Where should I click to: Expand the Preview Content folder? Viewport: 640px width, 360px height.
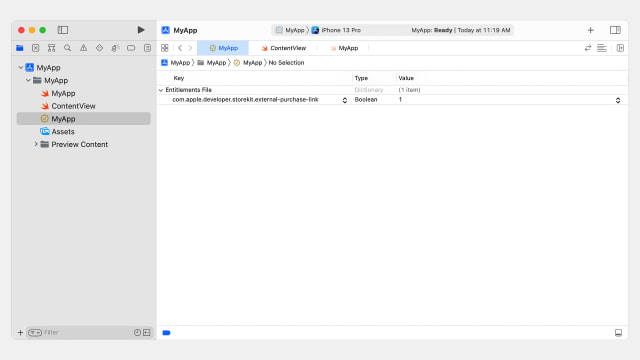coord(36,144)
